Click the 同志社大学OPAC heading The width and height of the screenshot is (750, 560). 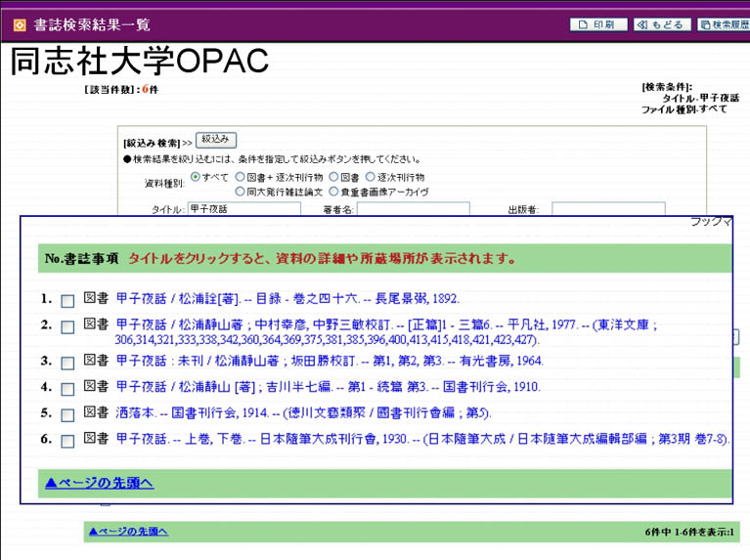coord(139,61)
